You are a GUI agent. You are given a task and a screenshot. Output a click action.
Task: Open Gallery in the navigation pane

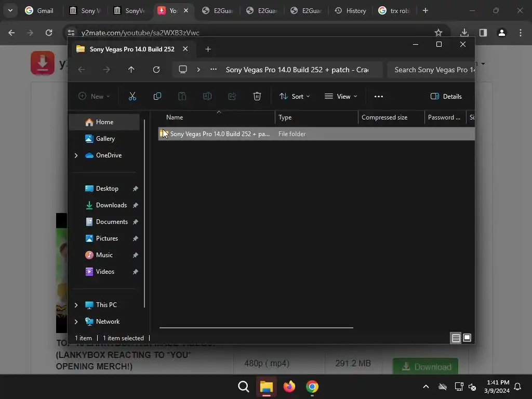[x=104, y=138]
